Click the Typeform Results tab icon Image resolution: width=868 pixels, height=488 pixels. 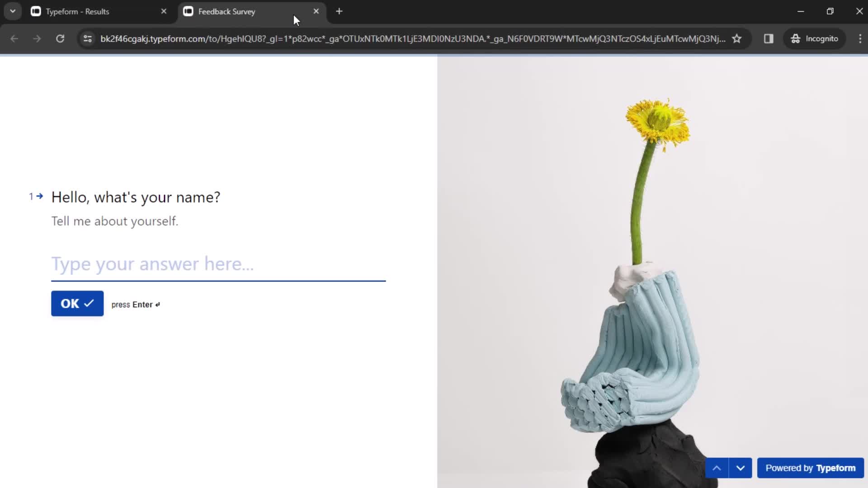pyautogui.click(x=36, y=11)
